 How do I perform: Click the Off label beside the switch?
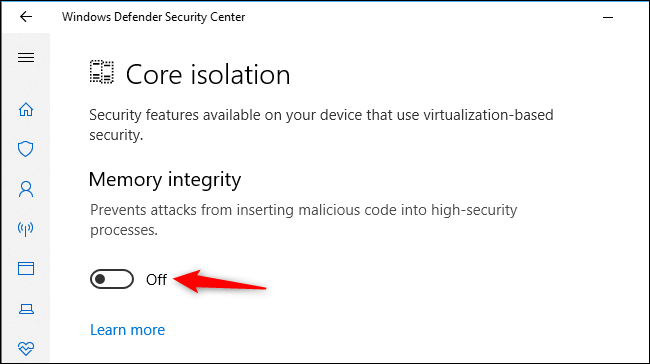click(x=156, y=280)
